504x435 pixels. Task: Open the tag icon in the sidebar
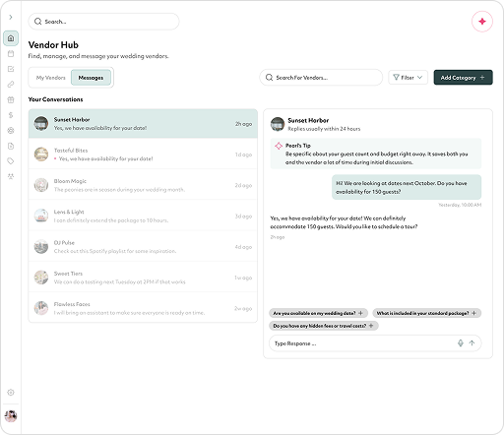pos(11,161)
